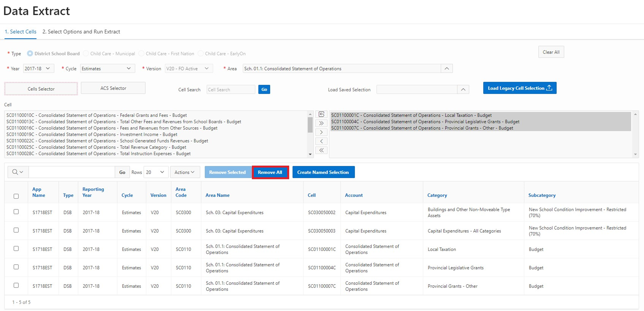This screenshot has width=644, height=311.
Task: Toggle the select-all header checkbox
Action: point(16,196)
